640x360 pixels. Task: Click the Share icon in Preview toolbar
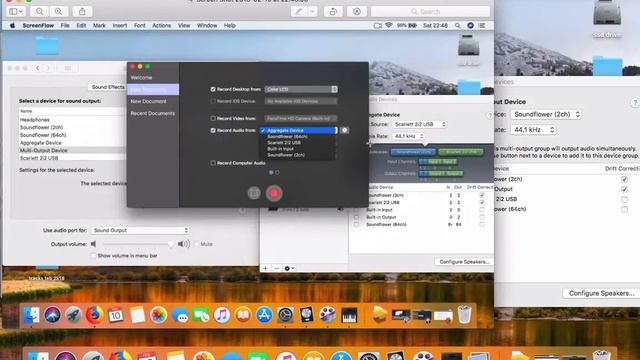coord(82,11)
